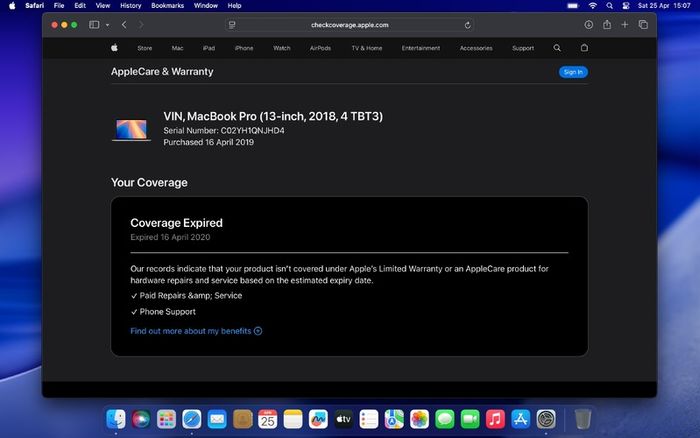The image size is (700, 438).
Task: Open the shopping bag
Action: click(x=584, y=48)
